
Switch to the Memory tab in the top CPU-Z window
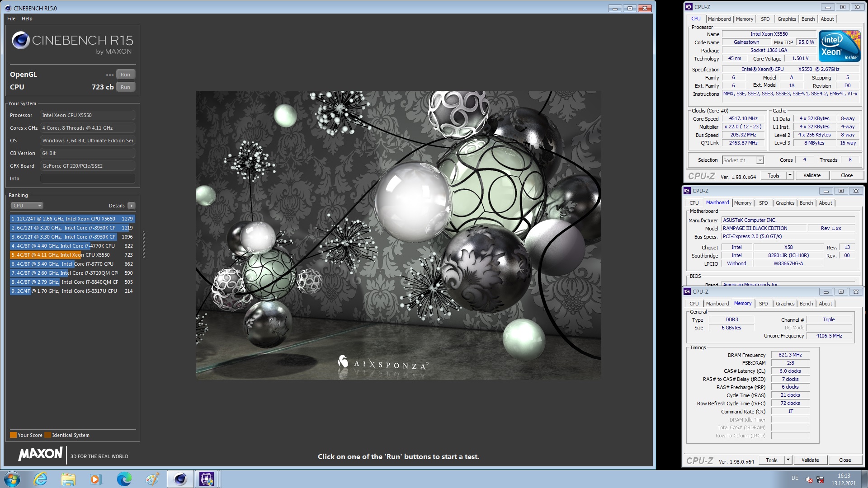point(745,19)
